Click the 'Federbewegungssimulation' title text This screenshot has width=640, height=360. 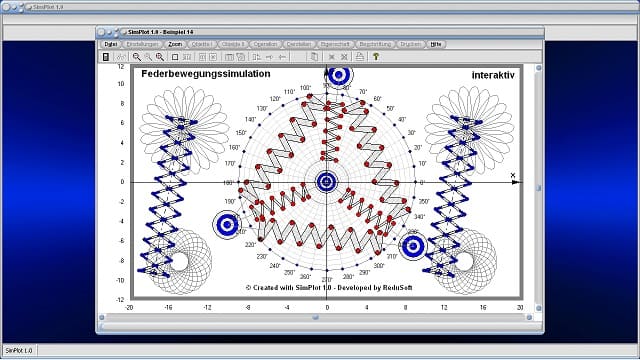point(206,74)
